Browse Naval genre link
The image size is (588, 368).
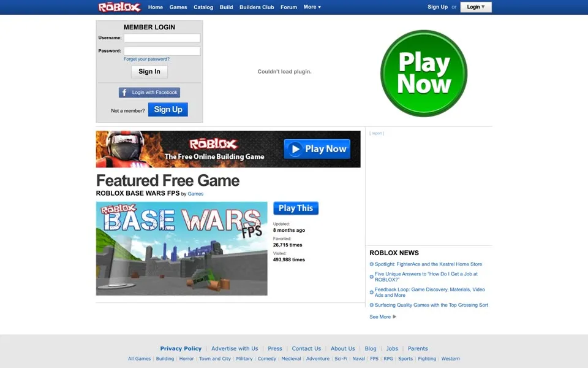[x=358, y=359]
